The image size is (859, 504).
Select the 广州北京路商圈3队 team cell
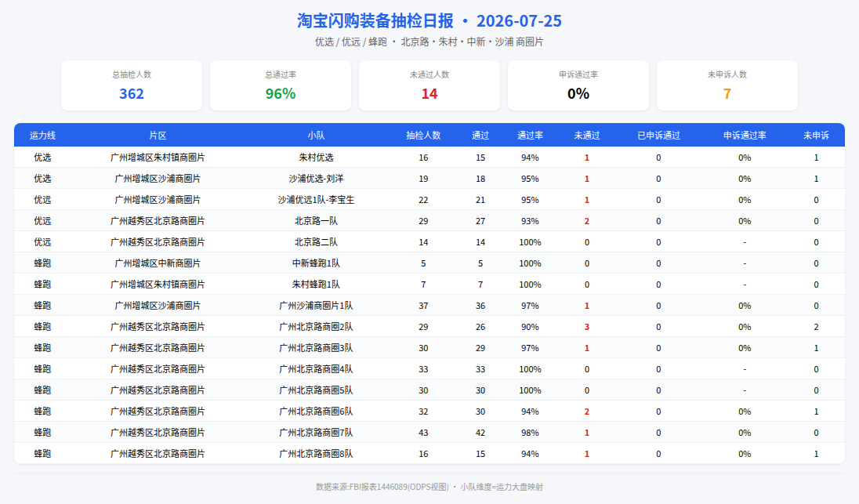[x=316, y=348]
